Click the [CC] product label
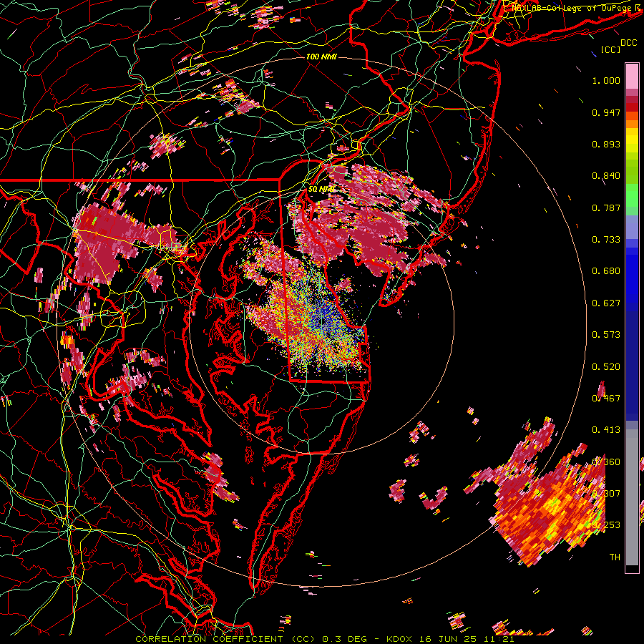644x644 pixels. coord(611,49)
